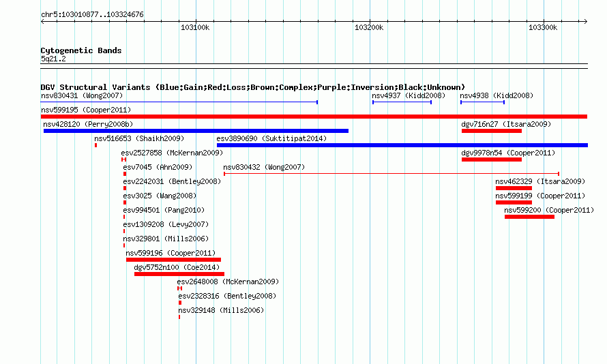Select the nsv599195 (Cooper2011) red loss bar
Screen dimensions: 607x364
click(x=314, y=117)
